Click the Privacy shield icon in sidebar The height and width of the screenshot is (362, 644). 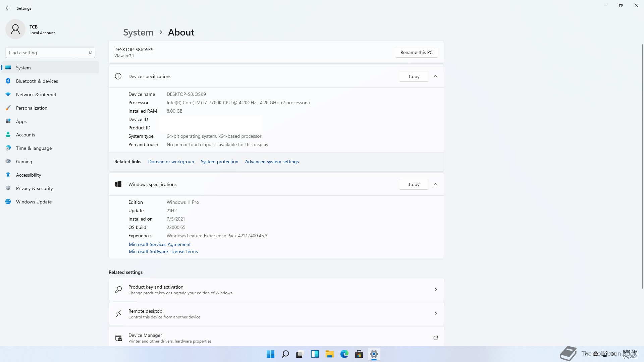tap(8, 188)
